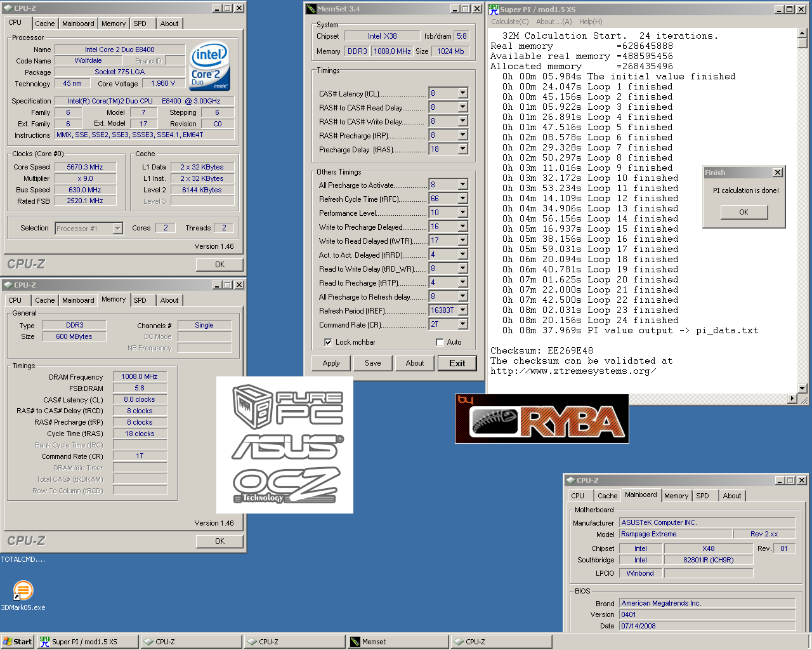Click the Exit button in MemSet
This screenshot has width=812, height=650.
457,363
